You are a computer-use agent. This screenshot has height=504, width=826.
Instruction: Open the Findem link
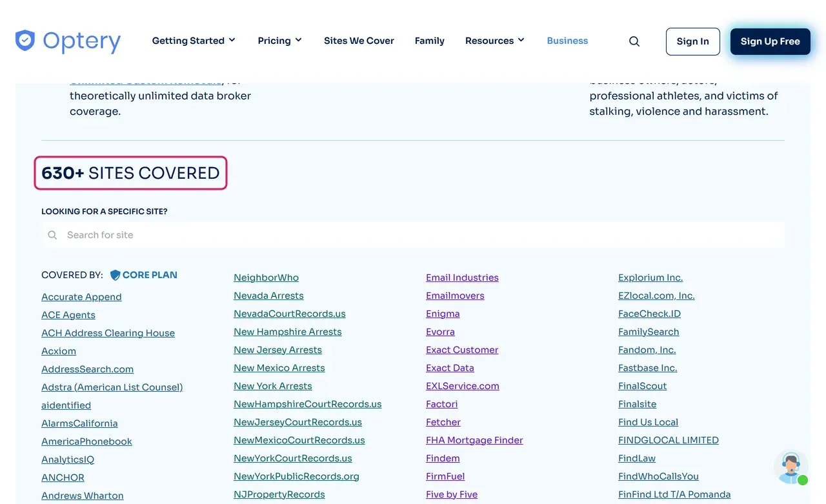(x=443, y=458)
